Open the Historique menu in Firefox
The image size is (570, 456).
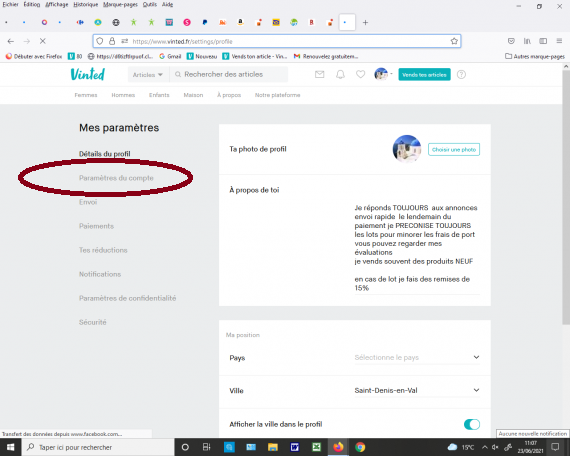(x=85, y=4)
